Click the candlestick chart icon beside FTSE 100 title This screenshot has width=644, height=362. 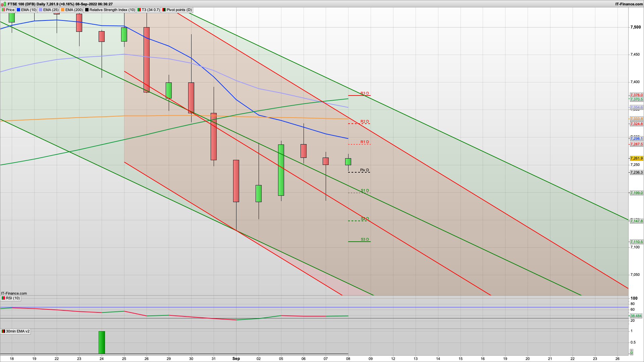(4, 4)
